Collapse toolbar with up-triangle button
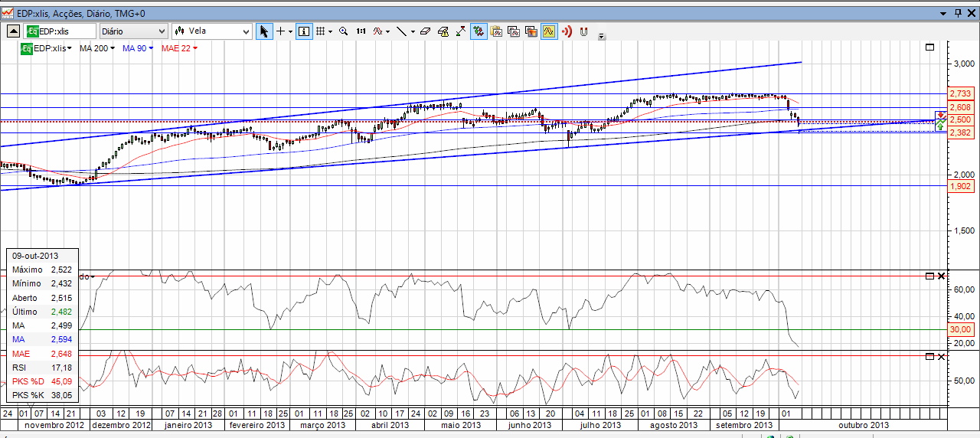The width and height of the screenshot is (980, 438). click(14, 31)
